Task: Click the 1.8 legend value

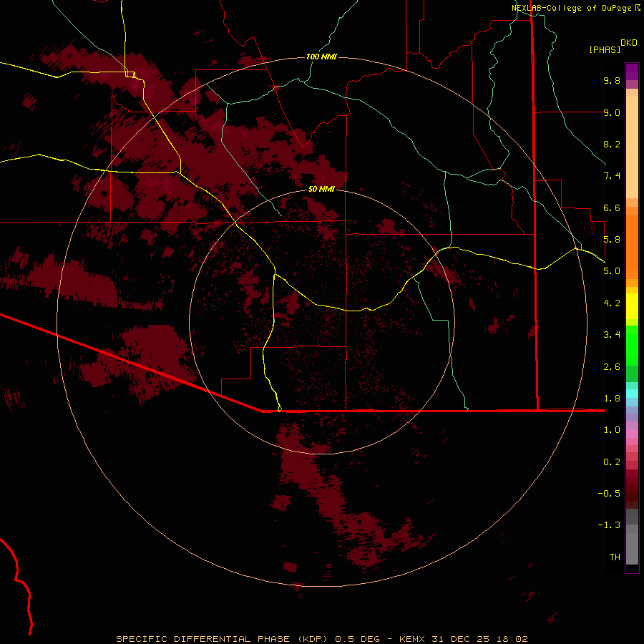Action: [x=612, y=399]
